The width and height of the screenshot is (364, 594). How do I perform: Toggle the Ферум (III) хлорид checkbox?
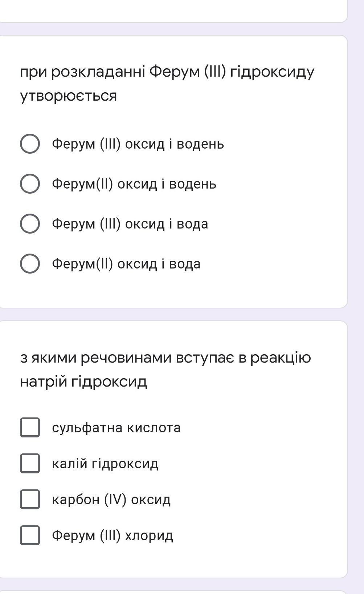coord(30,535)
